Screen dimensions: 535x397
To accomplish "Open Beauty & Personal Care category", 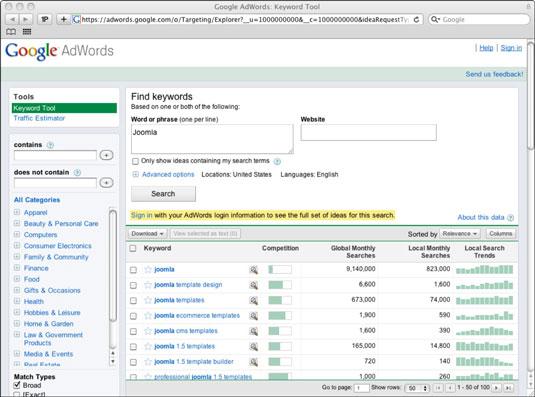I will 61,224.
